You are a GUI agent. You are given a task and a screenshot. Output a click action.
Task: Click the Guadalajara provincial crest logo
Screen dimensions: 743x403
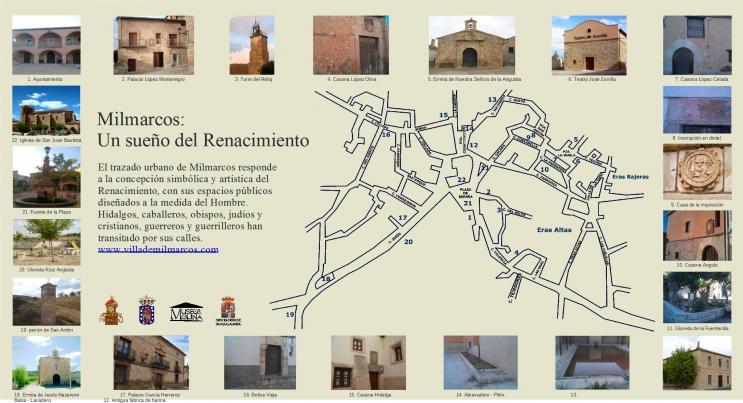point(227,310)
